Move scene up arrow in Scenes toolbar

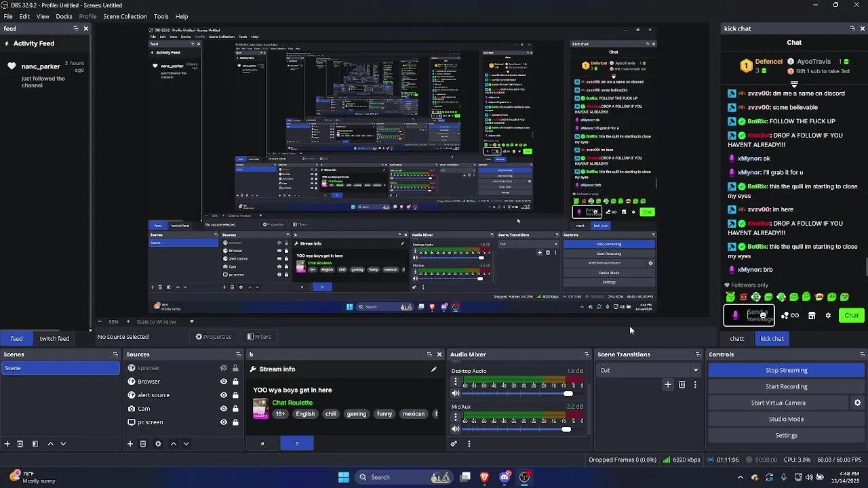coord(50,444)
